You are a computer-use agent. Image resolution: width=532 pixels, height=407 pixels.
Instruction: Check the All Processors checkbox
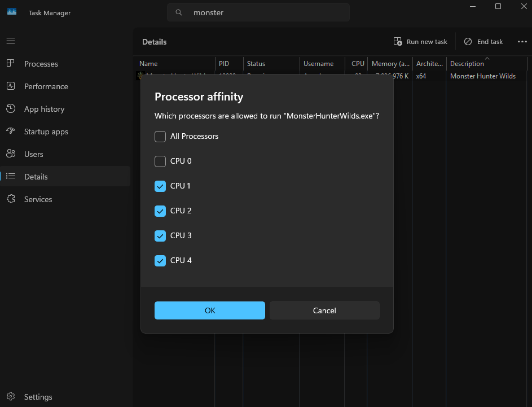[x=160, y=137]
